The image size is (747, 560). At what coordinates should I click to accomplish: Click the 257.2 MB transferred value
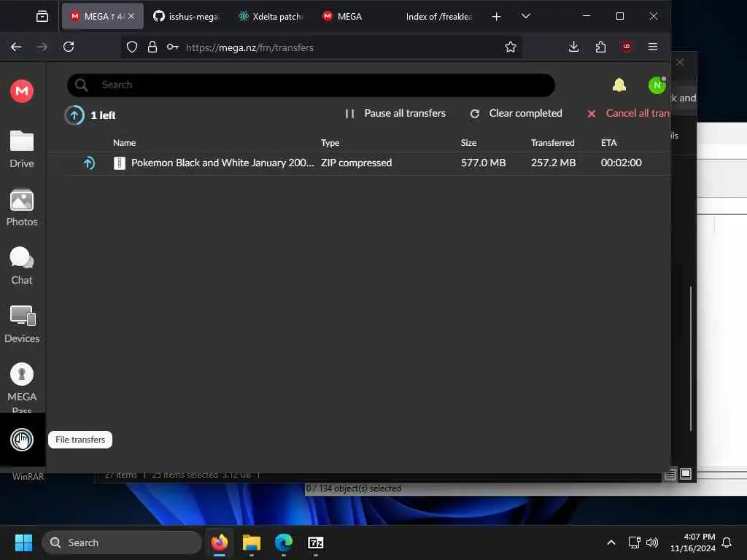[553, 163]
